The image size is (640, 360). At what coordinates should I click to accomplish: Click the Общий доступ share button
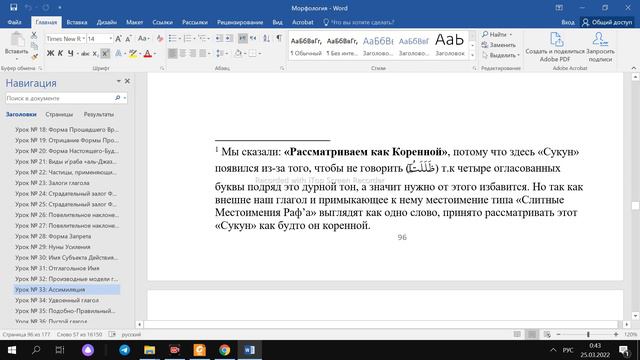tap(607, 22)
